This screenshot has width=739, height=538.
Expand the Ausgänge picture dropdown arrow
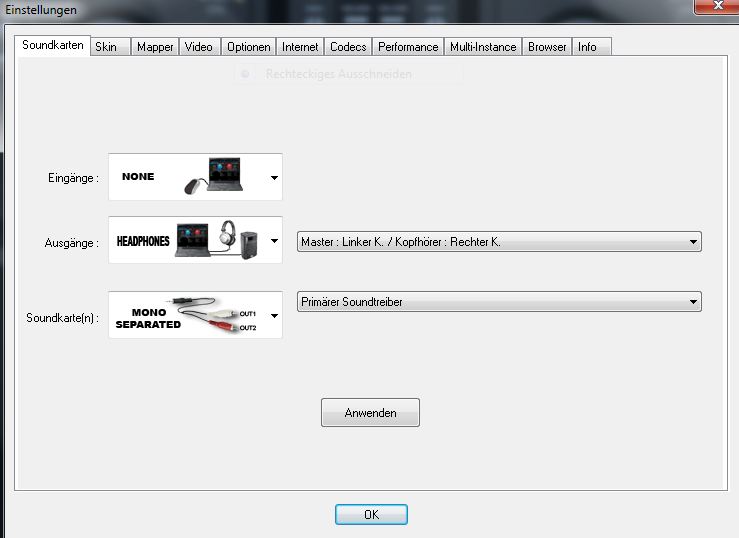[x=274, y=241]
